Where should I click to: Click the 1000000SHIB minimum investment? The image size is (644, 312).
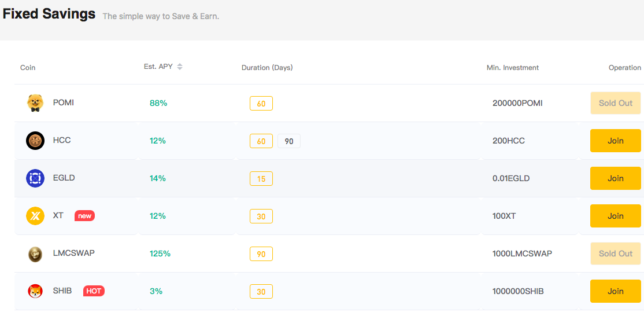pos(518,291)
